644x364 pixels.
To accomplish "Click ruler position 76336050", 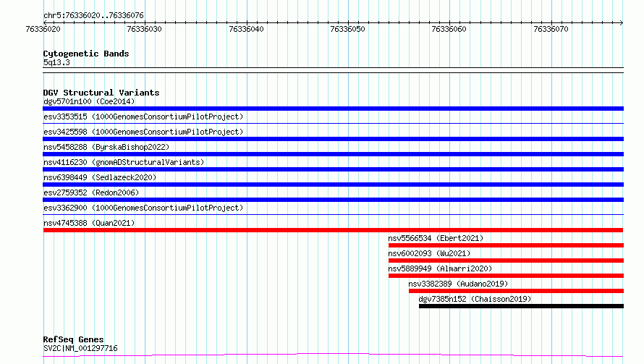I will pyautogui.click(x=348, y=29).
